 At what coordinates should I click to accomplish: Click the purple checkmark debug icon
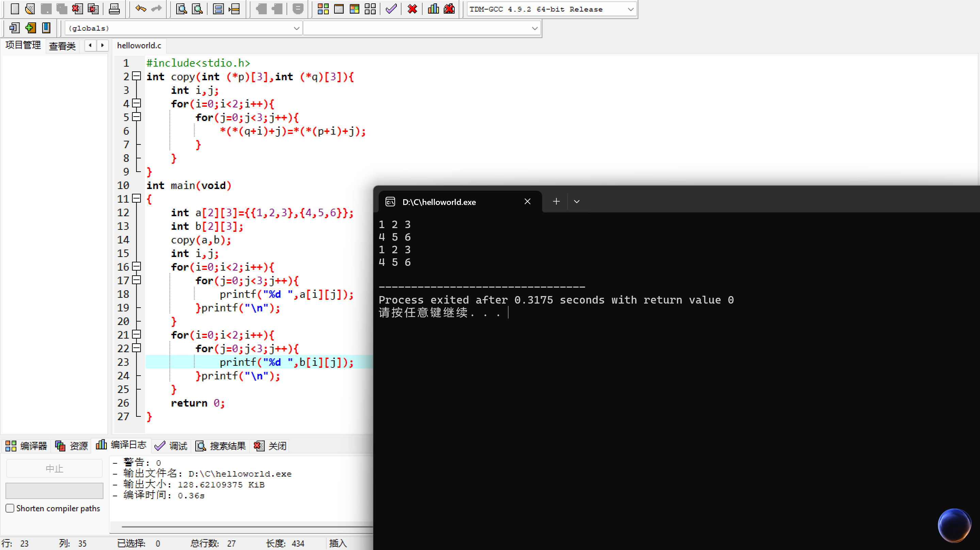pyautogui.click(x=391, y=8)
